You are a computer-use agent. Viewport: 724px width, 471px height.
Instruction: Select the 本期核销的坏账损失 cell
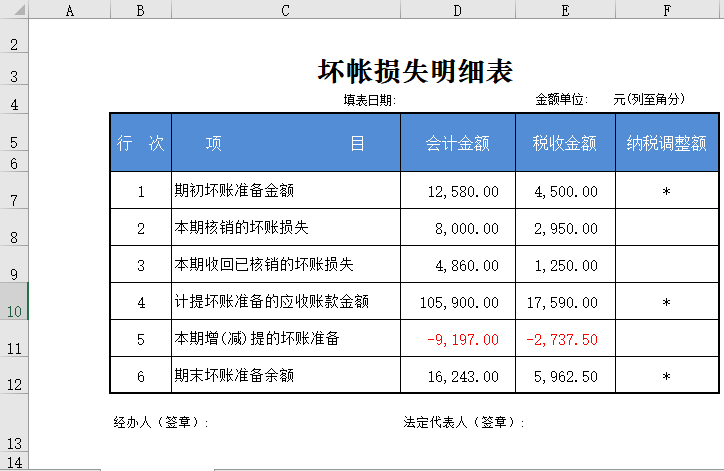(285, 228)
